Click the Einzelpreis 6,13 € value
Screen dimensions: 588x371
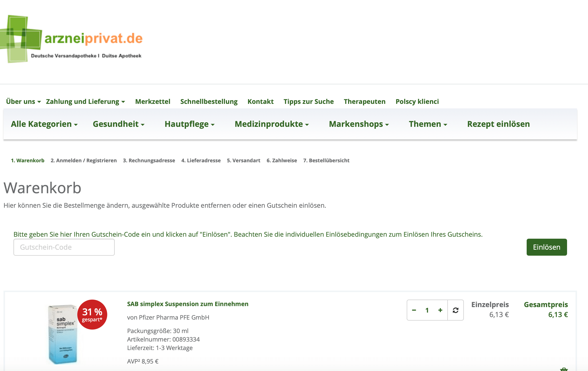499,315
